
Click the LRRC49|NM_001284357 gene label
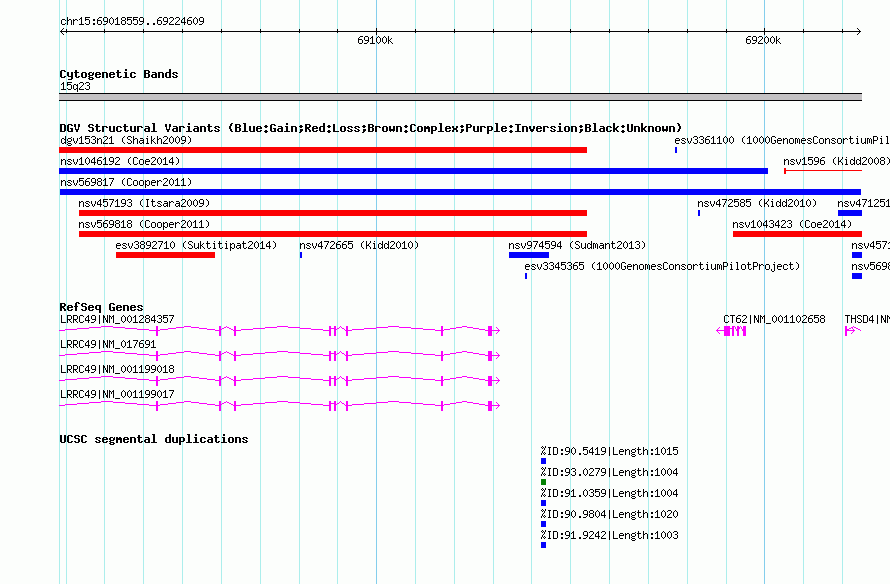[x=117, y=320]
